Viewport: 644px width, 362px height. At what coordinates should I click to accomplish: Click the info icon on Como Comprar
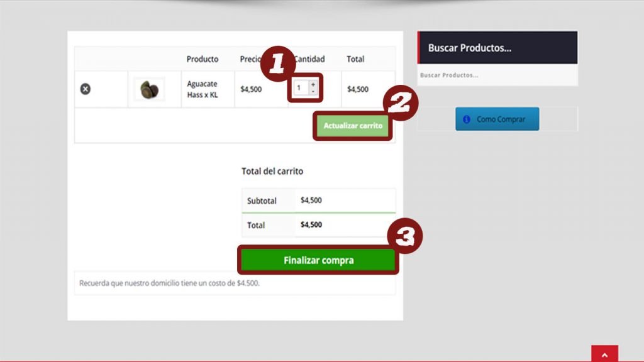(467, 119)
